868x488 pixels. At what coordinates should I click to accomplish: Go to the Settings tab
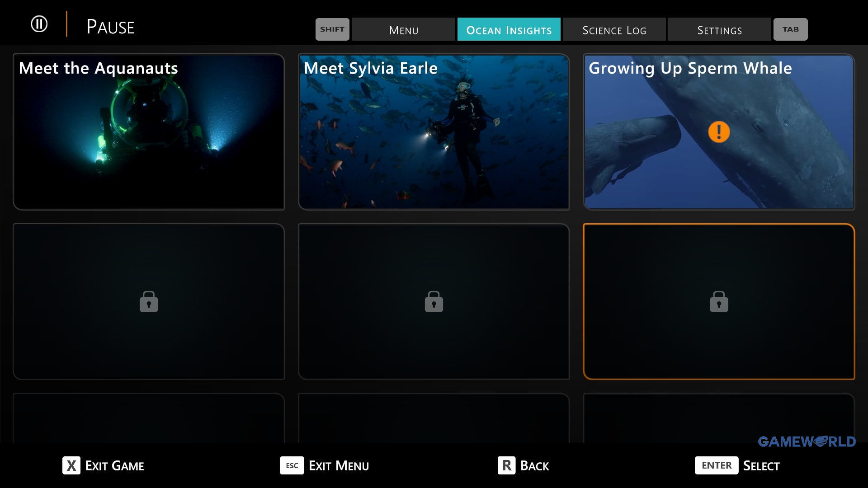[x=719, y=30]
